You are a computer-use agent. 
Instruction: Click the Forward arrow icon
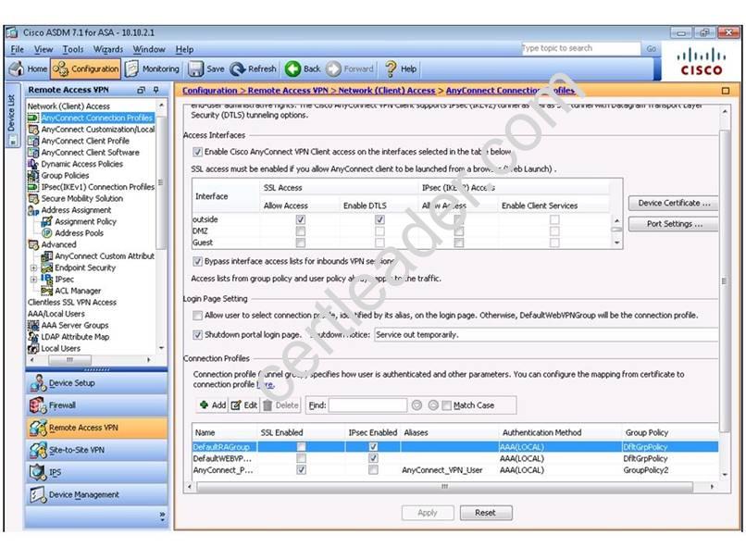333,69
